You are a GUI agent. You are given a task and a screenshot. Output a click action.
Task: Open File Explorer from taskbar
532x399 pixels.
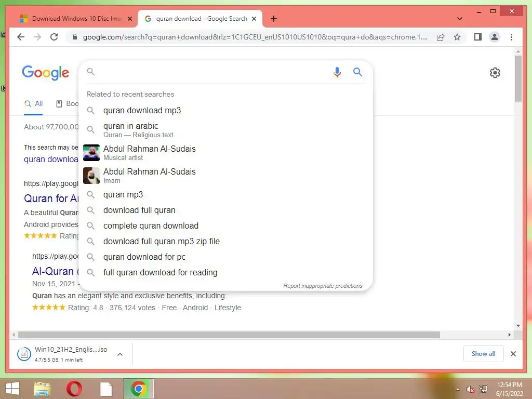[42, 389]
